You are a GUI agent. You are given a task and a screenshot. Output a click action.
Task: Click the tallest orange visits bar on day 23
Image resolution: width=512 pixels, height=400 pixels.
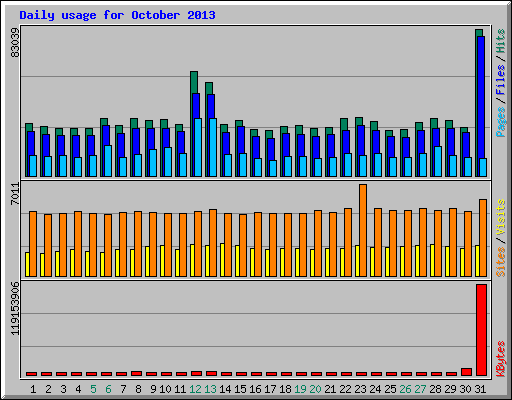click(363, 230)
